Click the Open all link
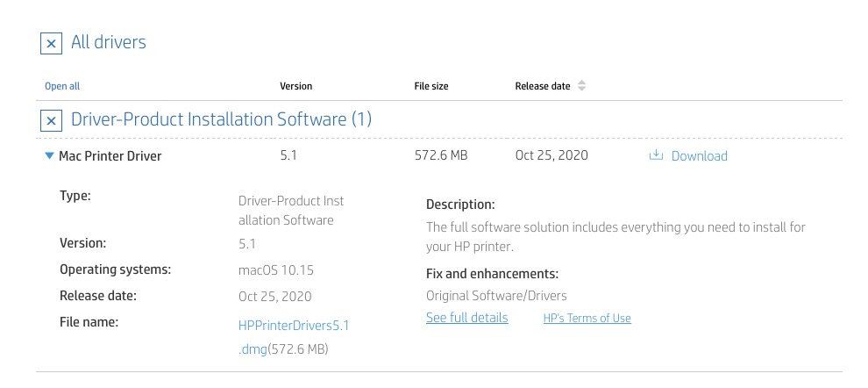868x388 pixels. pyautogui.click(x=62, y=86)
